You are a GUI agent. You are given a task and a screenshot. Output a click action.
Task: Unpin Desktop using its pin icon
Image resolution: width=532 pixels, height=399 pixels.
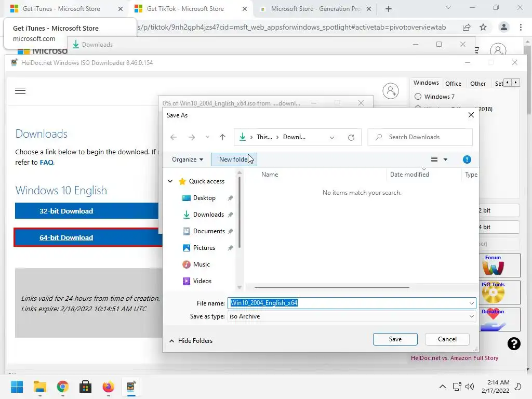(230, 198)
